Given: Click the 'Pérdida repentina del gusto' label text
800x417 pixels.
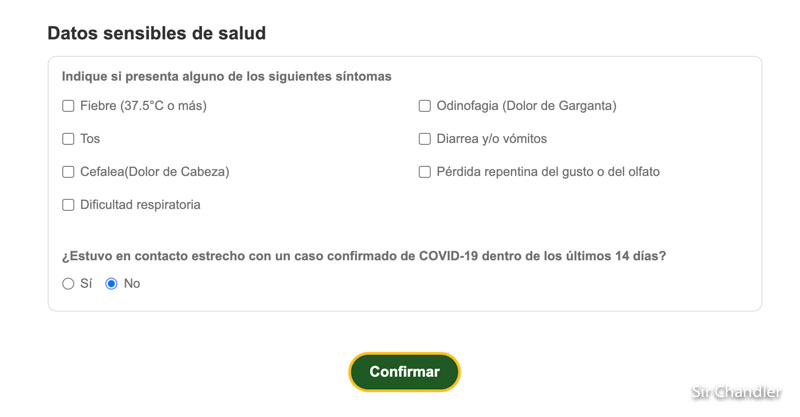Looking at the screenshot, I should click(x=548, y=172).
